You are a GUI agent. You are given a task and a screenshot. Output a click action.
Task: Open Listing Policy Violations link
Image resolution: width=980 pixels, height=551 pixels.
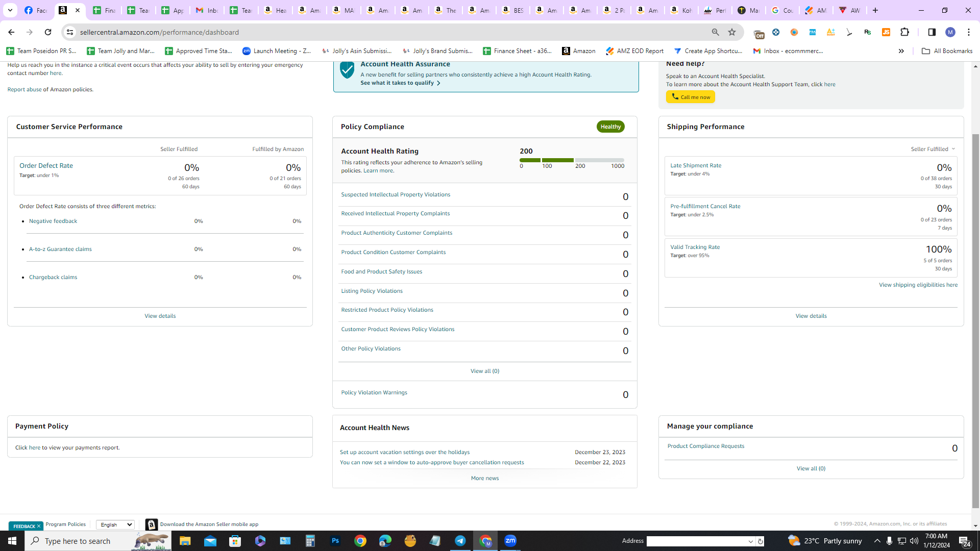pos(372,291)
